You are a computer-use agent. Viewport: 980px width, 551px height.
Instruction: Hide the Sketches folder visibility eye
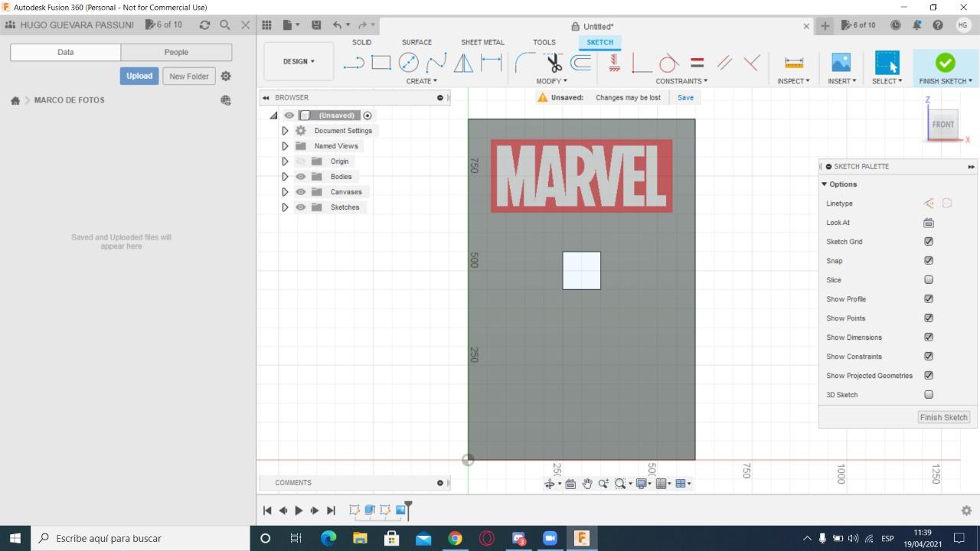[301, 207]
